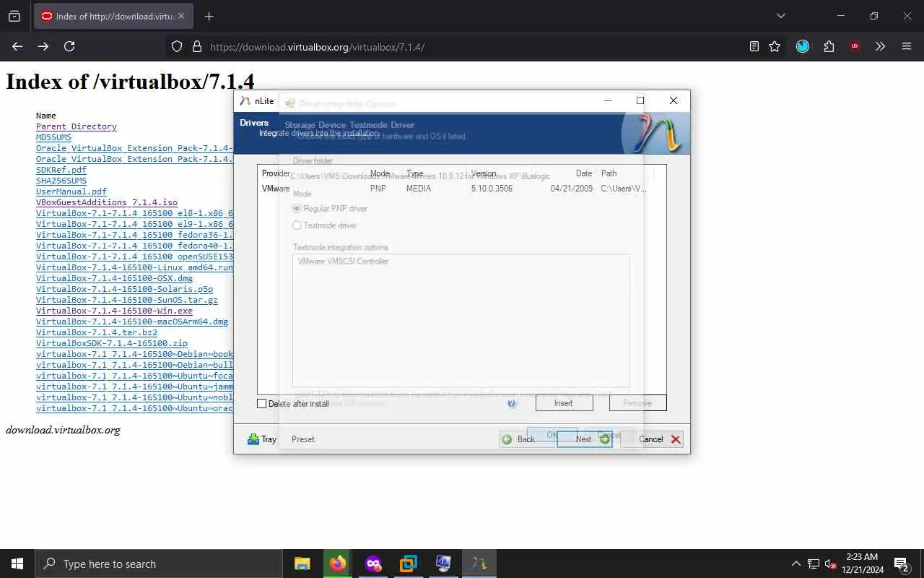Open Parent Directory link
The width and height of the screenshot is (924, 578).
coord(77,126)
